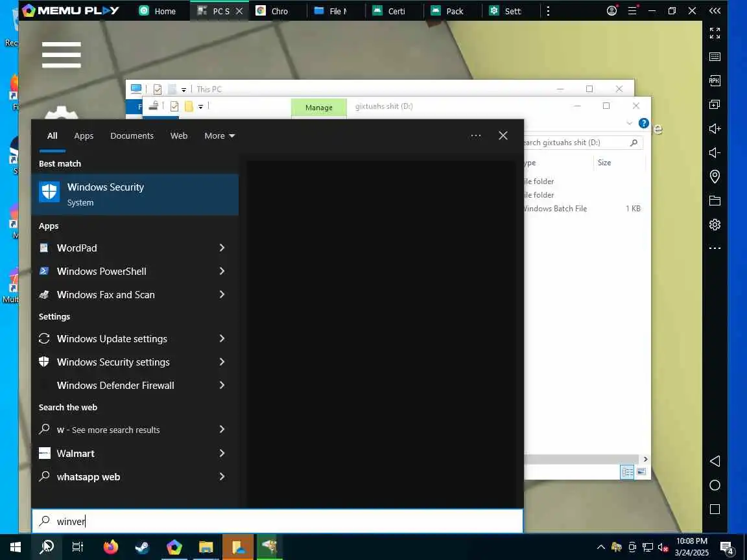The height and width of the screenshot is (560, 747).
Task: Lower volume with MEmu volume down icon
Action: (x=714, y=152)
